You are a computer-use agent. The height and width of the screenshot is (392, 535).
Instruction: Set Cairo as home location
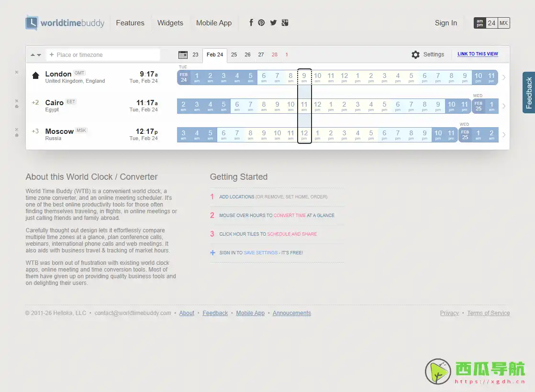pos(17,107)
